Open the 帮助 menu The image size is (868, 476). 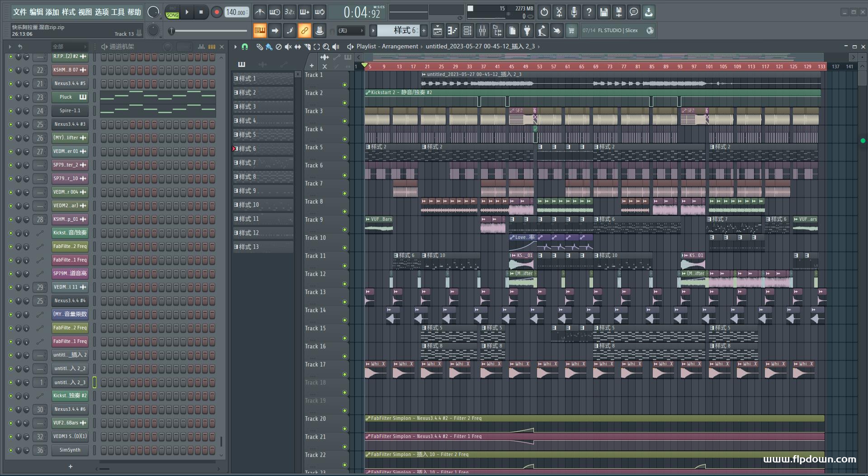134,12
